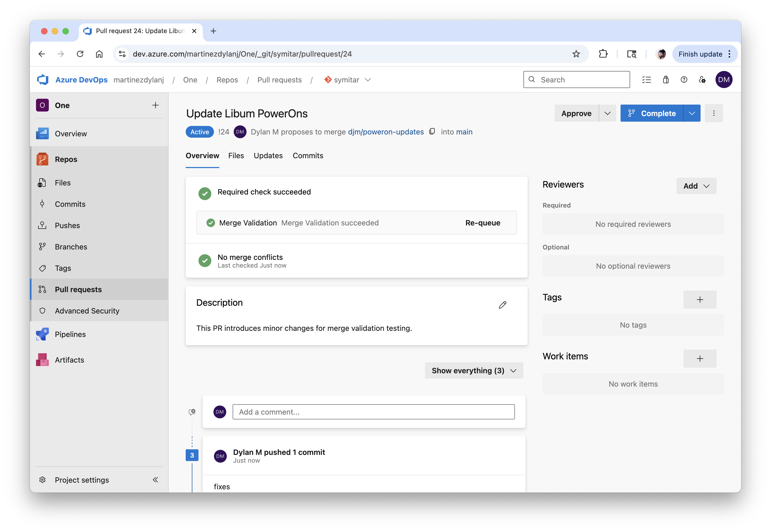The height and width of the screenshot is (532, 771).
Task: Expand the Approve vote options dropdown
Action: [x=607, y=113]
